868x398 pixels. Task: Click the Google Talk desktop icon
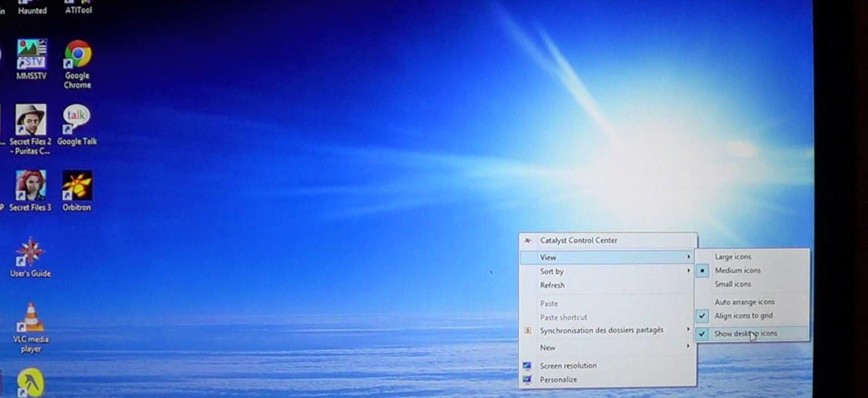point(77,121)
